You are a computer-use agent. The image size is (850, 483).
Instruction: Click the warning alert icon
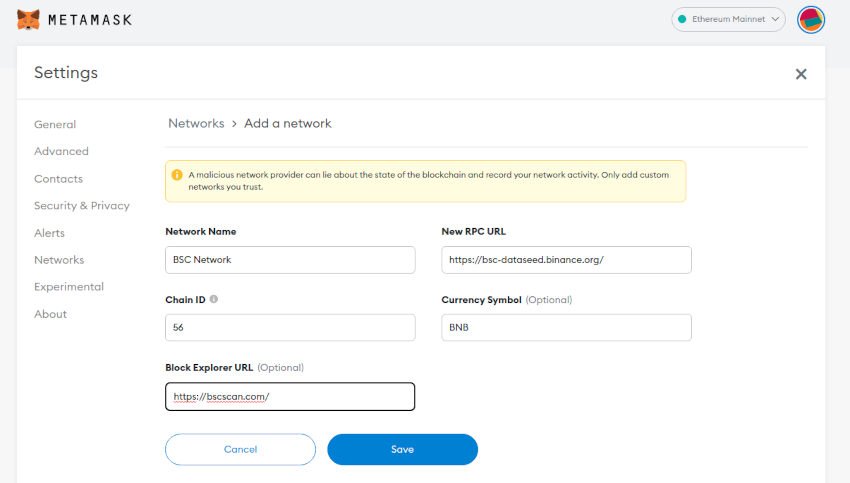tap(177, 175)
